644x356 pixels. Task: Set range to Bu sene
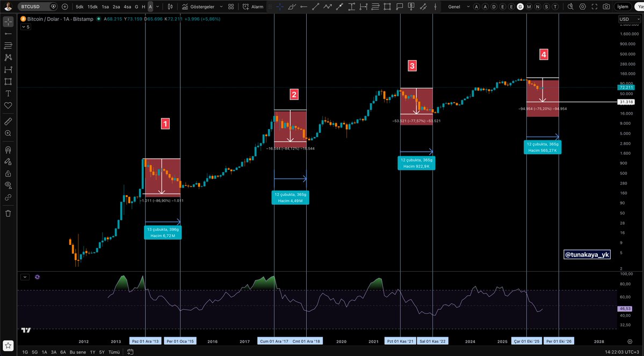click(x=78, y=352)
